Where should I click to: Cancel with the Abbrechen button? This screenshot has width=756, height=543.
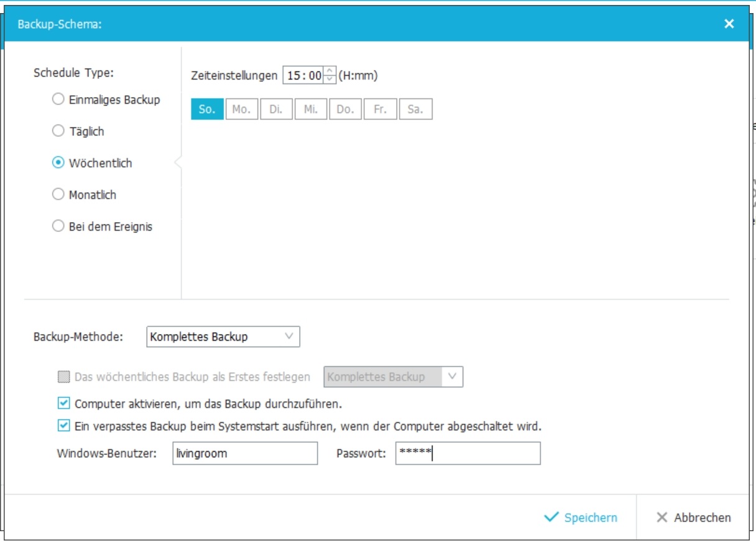pyautogui.click(x=693, y=517)
